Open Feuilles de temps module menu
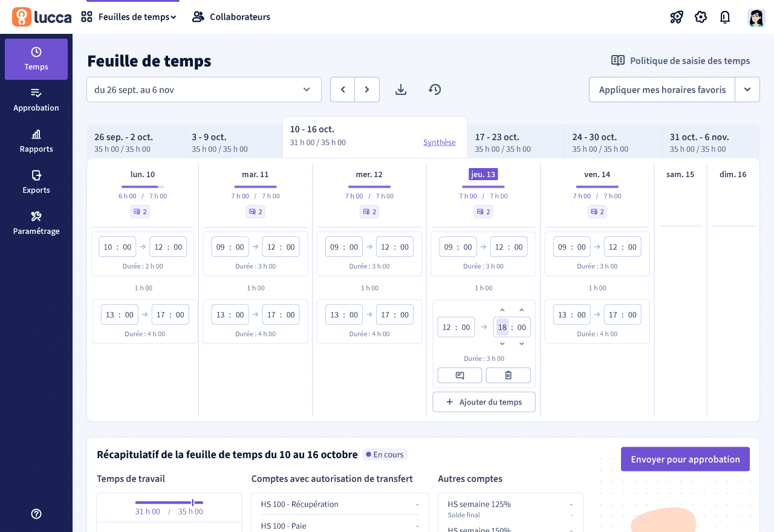Image resolution: width=774 pixels, height=532 pixels. click(x=129, y=17)
